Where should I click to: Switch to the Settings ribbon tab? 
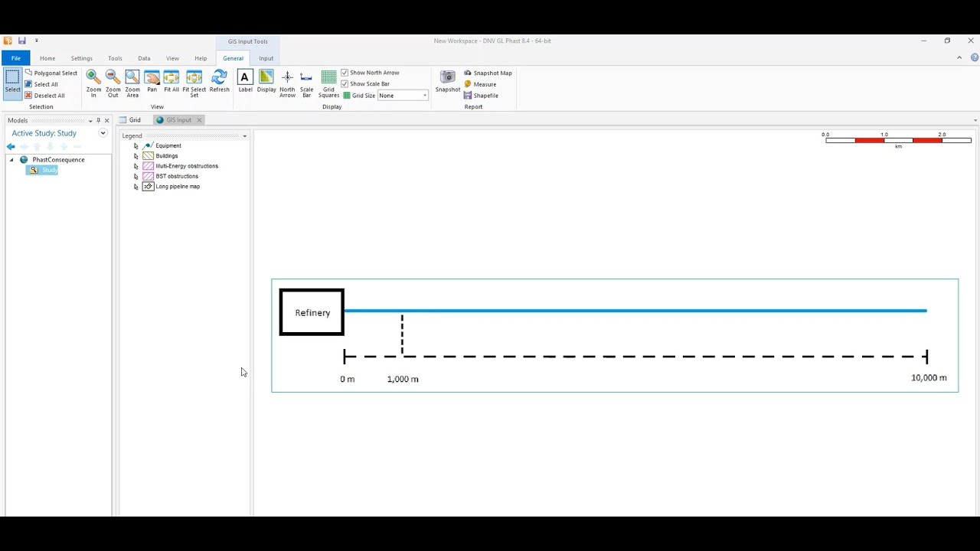[82, 58]
